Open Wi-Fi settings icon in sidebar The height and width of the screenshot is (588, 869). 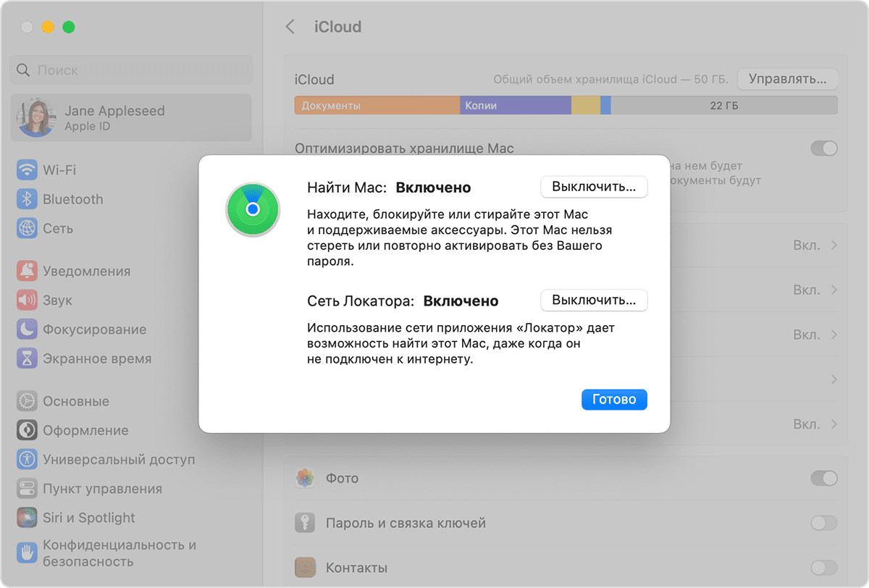(x=27, y=170)
